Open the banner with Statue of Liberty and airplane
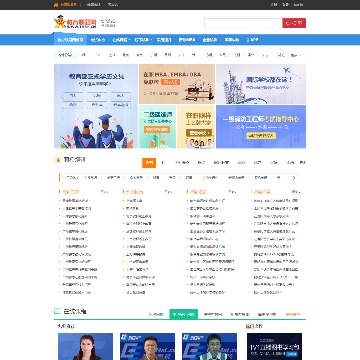The image size is (360, 360). [x=261, y=84]
